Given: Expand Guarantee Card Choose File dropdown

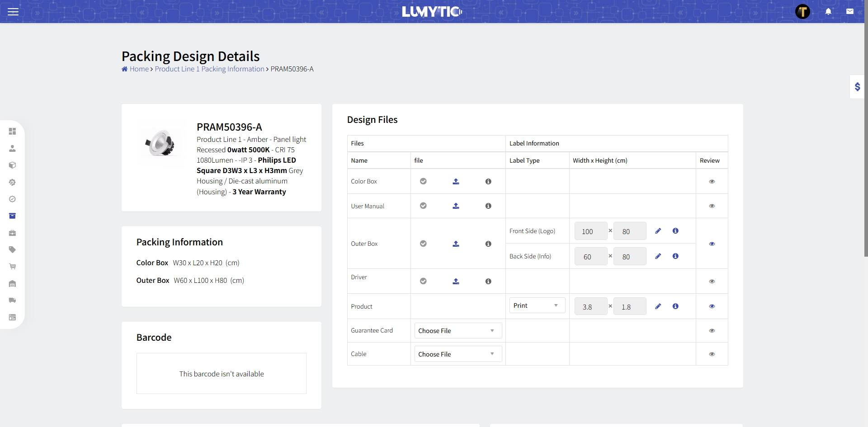Looking at the screenshot, I should click(458, 331).
